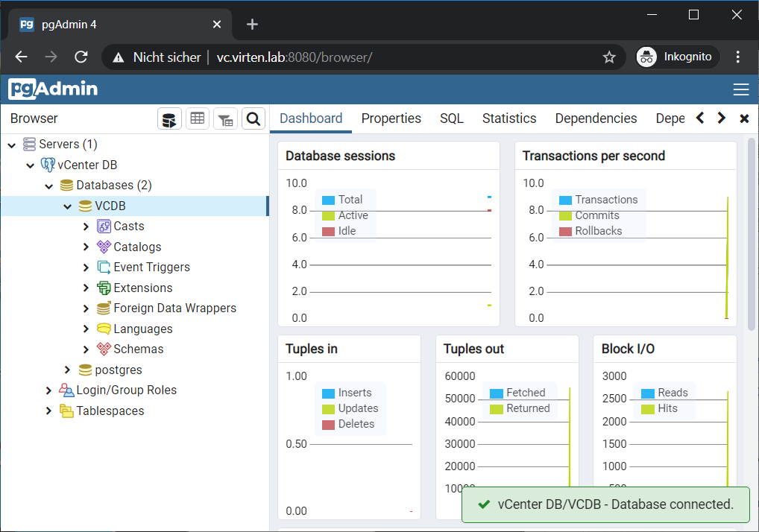Open the Properties tab

391,118
